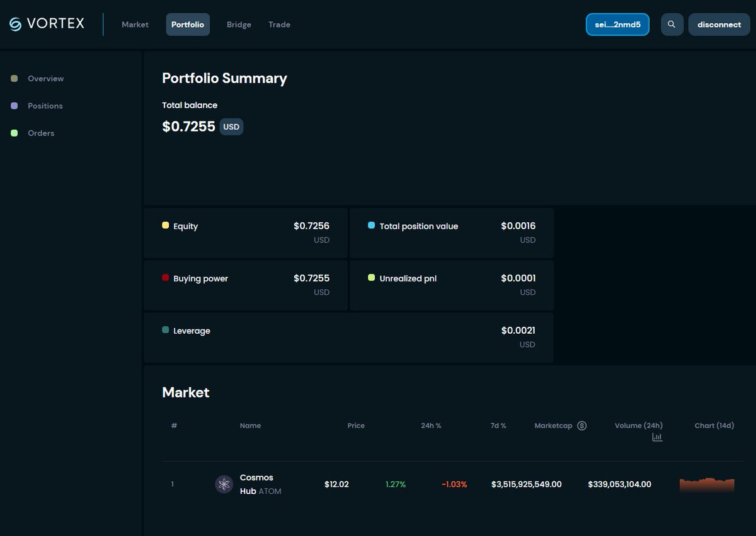This screenshot has width=756, height=536.
Task: Sort by the Price column header
Action: pyautogui.click(x=356, y=426)
